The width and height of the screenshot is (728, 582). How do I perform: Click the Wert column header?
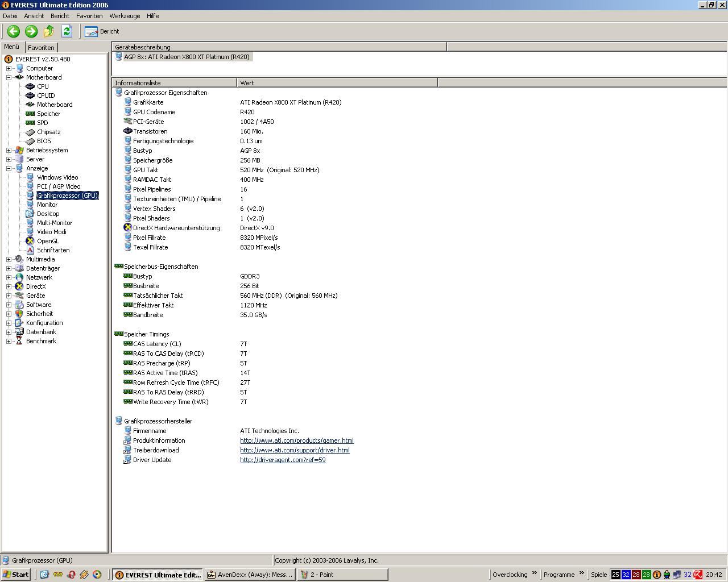tap(337, 83)
